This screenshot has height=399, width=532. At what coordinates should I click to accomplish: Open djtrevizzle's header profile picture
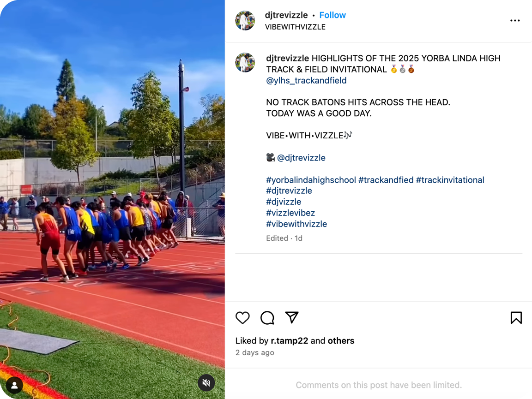245,21
